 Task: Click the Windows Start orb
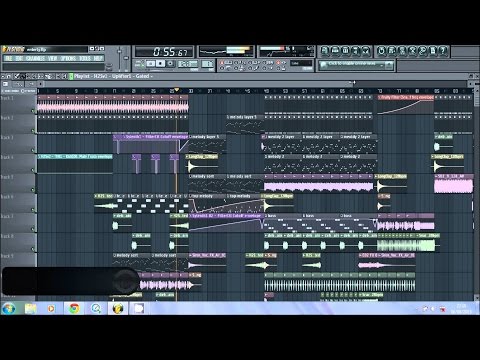[9, 309]
